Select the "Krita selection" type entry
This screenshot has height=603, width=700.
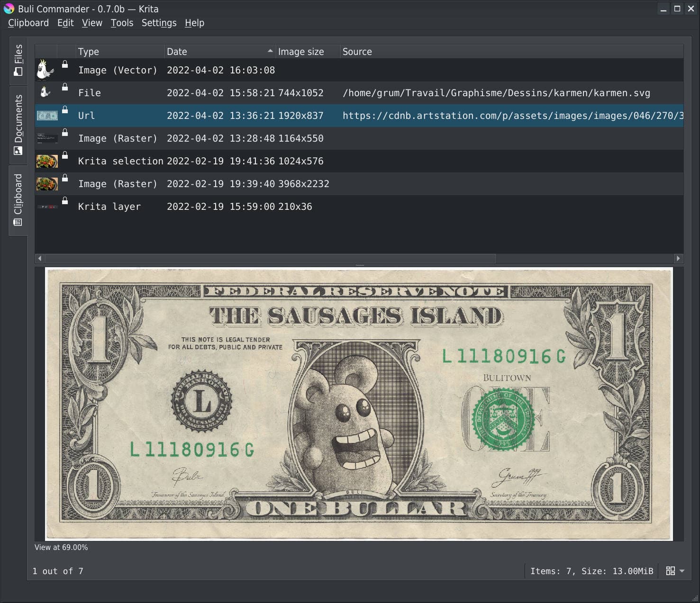point(121,161)
